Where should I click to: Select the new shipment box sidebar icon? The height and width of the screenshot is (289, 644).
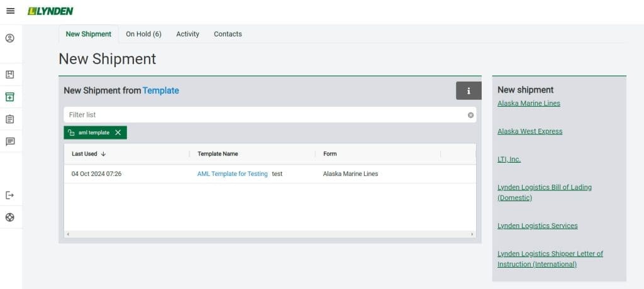tap(10, 97)
